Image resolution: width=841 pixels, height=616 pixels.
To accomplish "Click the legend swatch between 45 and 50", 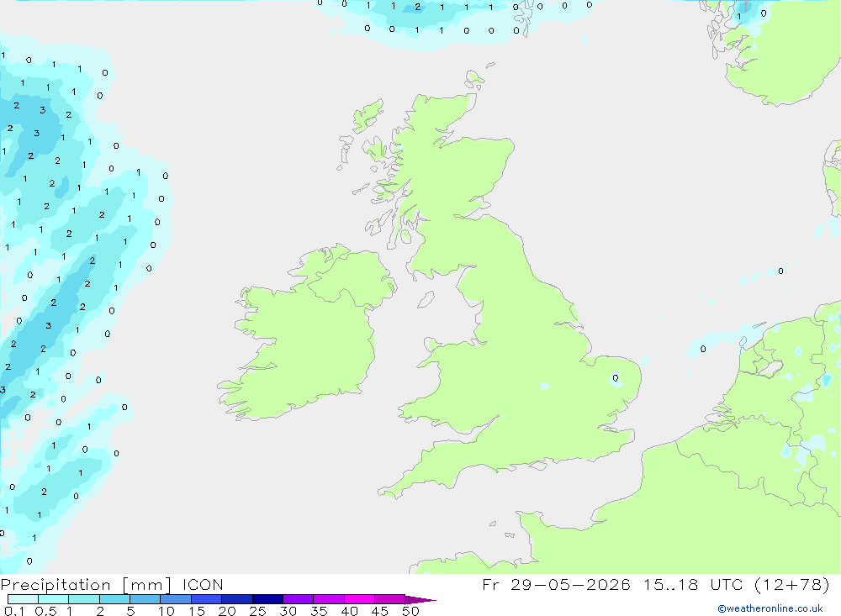I will pos(389,599).
